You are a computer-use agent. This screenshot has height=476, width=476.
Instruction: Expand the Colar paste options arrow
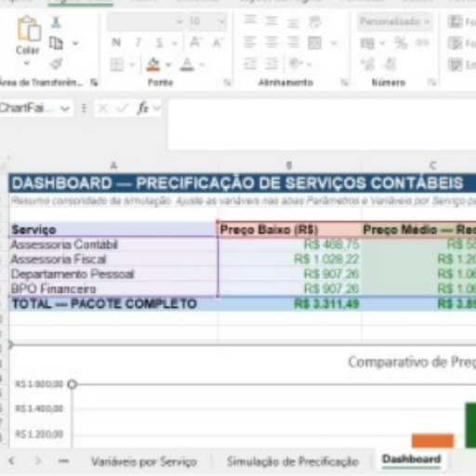point(27,63)
